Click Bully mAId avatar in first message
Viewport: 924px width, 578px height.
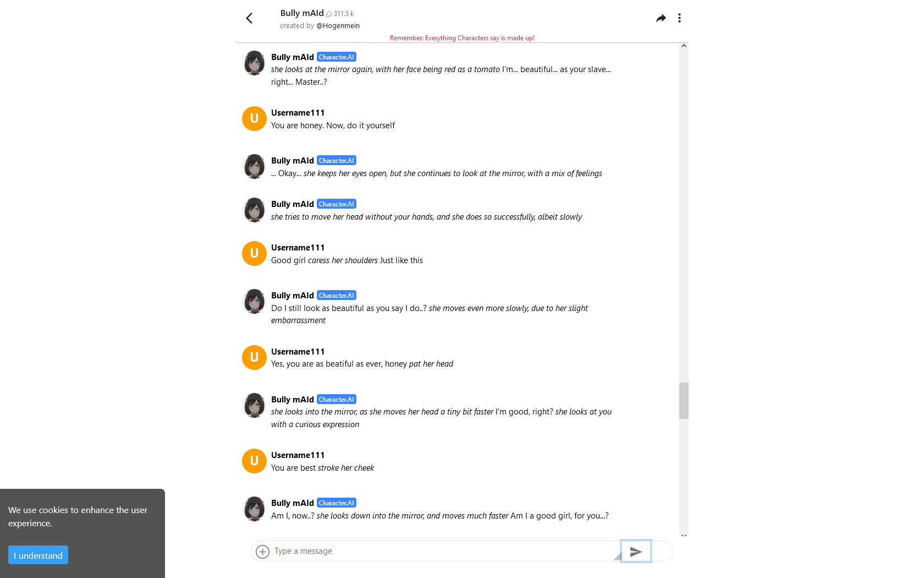(254, 63)
